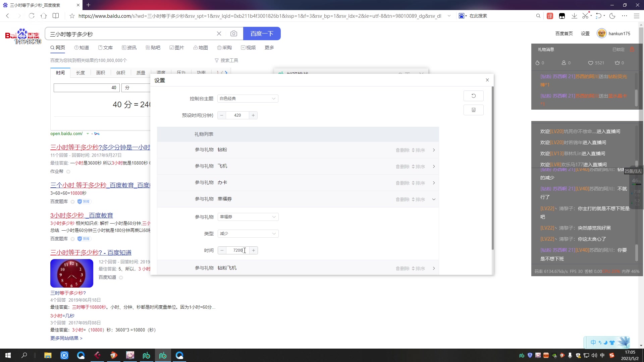Open the browser hamburger menu icon
Viewport: 644px width, 362px height.
(637, 16)
